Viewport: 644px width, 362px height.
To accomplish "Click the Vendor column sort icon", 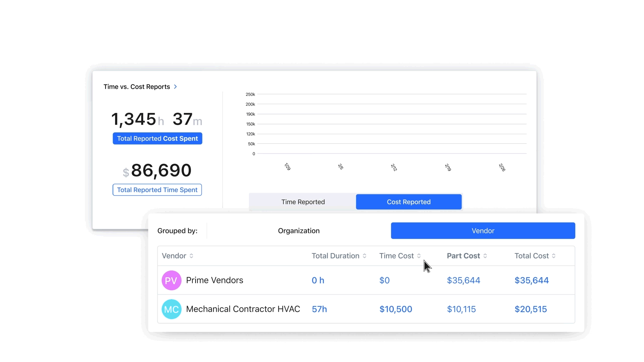I will click(x=191, y=255).
